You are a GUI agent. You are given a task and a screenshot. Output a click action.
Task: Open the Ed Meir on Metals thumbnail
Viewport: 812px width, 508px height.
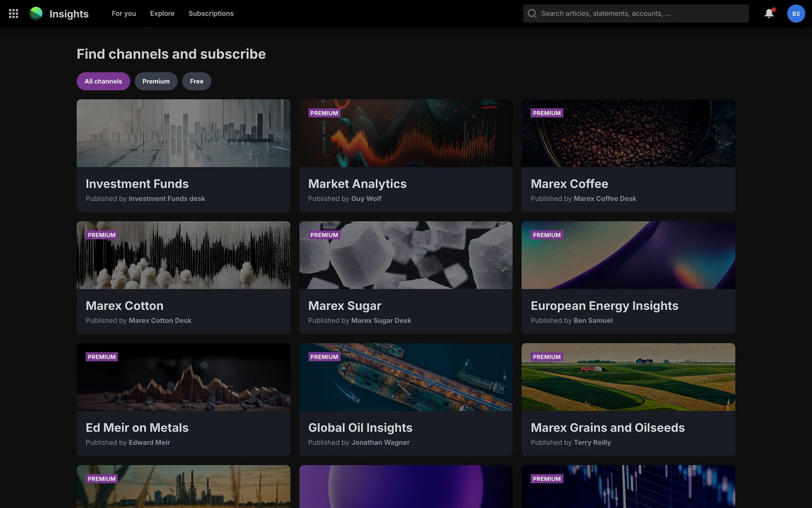184,377
